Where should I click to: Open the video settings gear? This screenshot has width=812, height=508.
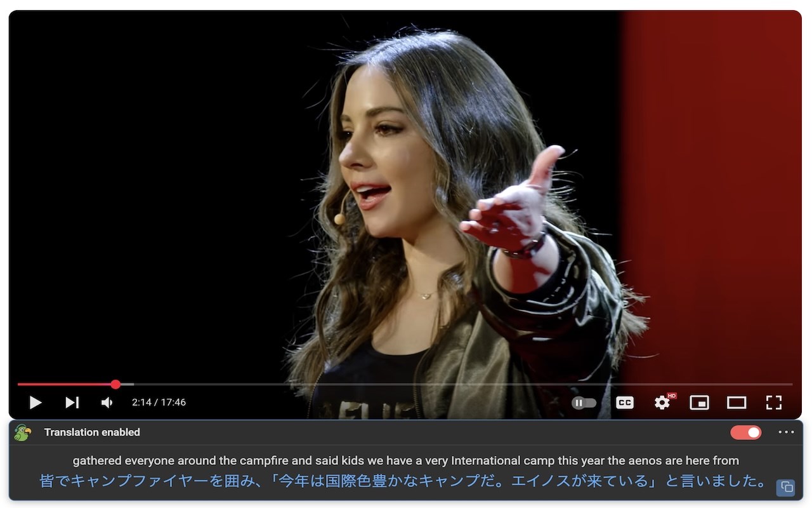(662, 403)
